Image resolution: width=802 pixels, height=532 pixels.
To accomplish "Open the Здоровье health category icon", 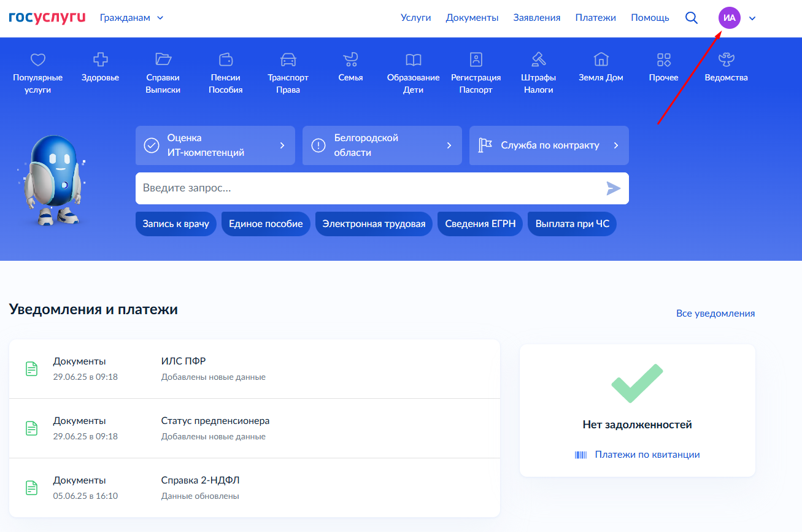I will pyautogui.click(x=100, y=60).
